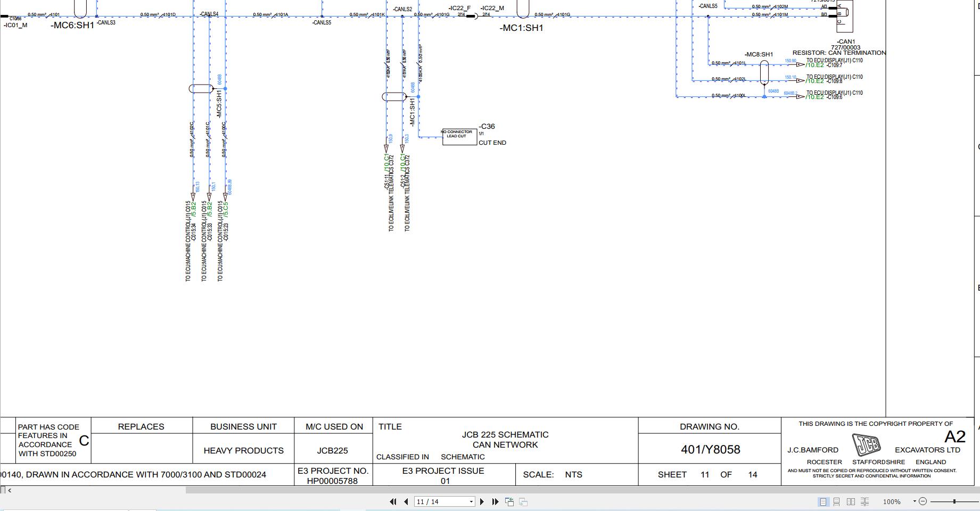Click the title JCB 225 SCHEMATIC
The width and height of the screenshot is (980, 511).
pos(505,435)
